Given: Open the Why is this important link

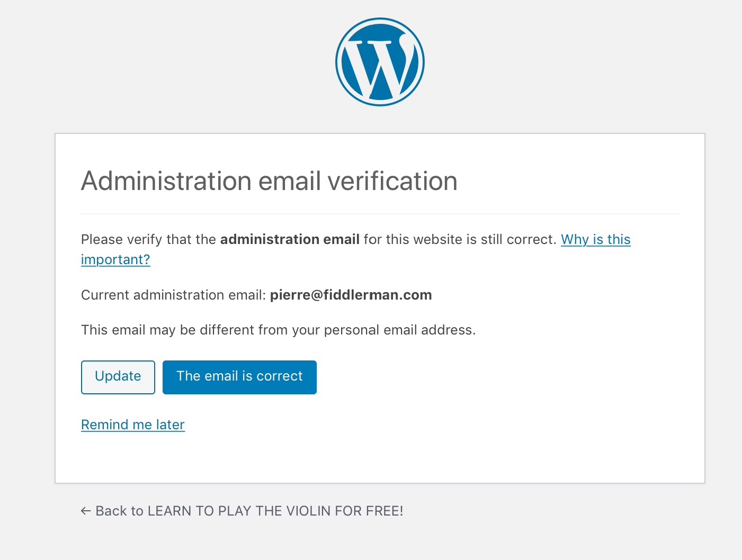Looking at the screenshot, I should [x=595, y=240].
